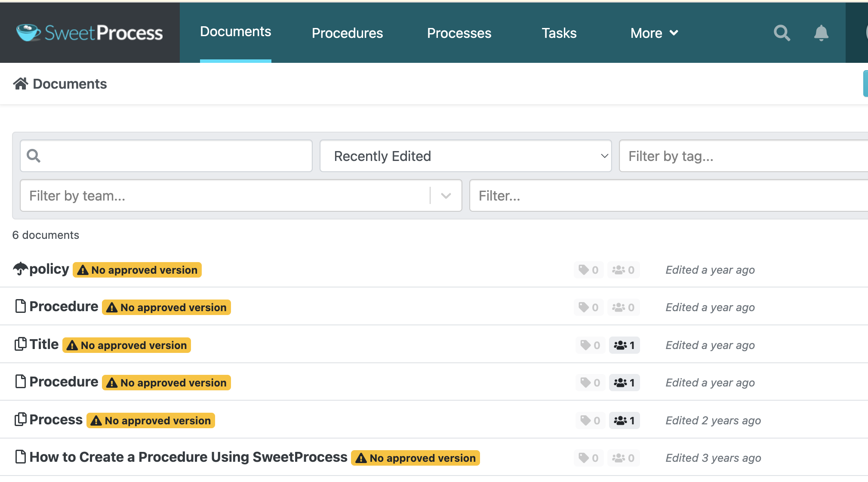Expand the Filter by team chevron
The width and height of the screenshot is (868, 482).
[446, 196]
